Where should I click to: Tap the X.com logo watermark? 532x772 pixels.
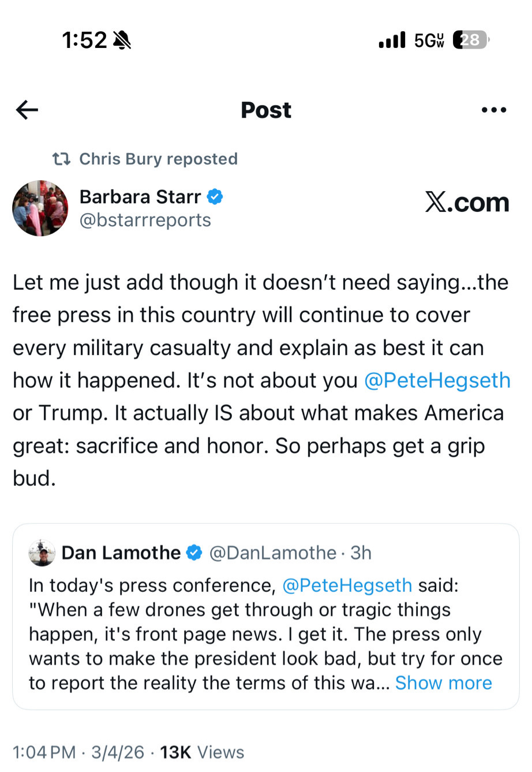[x=467, y=203]
